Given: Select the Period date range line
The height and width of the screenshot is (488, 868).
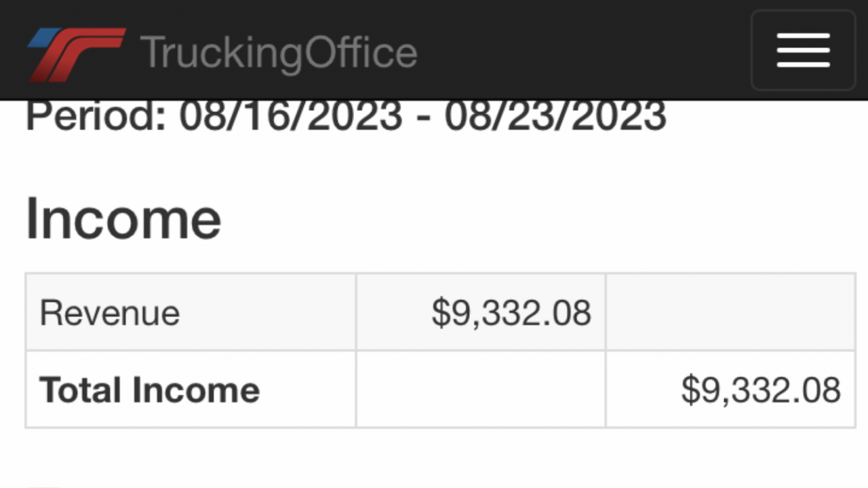Looking at the screenshot, I should coord(346,117).
